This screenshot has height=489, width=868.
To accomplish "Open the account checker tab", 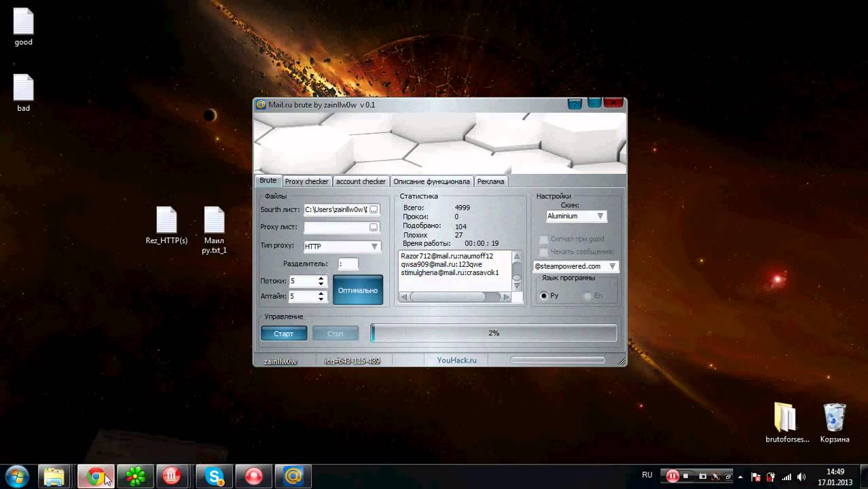I will tap(361, 181).
